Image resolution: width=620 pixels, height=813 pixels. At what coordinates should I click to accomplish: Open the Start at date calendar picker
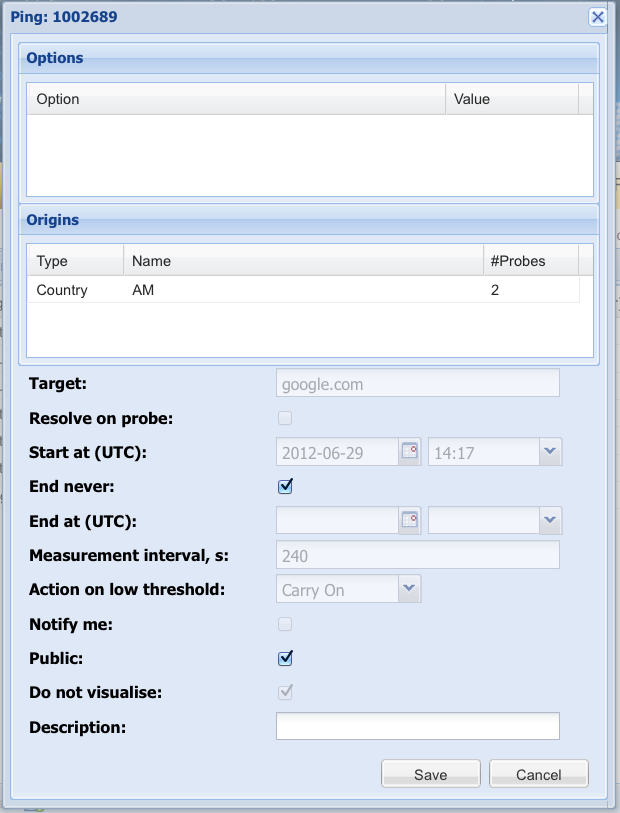point(410,452)
